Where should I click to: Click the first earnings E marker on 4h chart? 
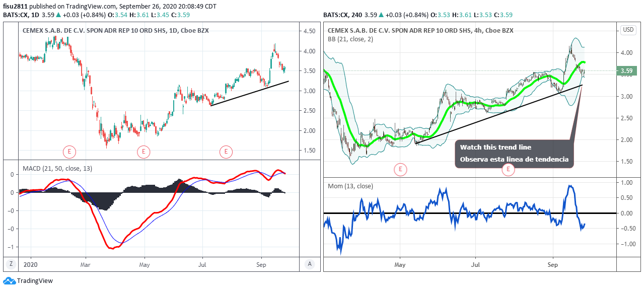(400, 170)
